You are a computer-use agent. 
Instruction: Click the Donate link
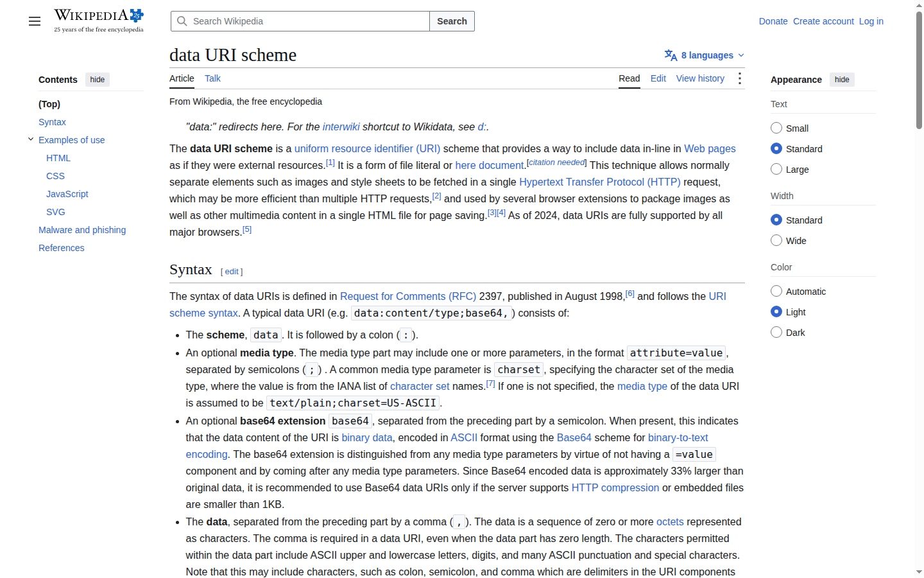(x=773, y=21)
